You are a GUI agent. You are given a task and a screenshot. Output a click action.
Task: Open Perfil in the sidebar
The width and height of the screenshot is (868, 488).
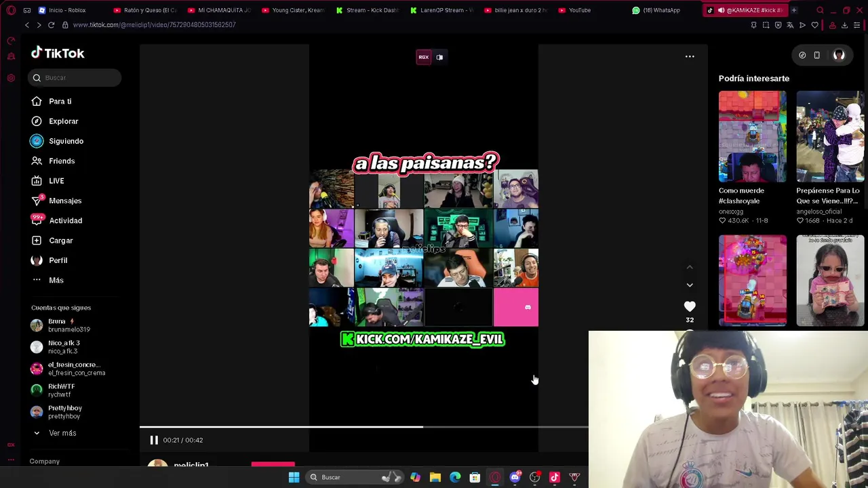click(x=50, y=260)
